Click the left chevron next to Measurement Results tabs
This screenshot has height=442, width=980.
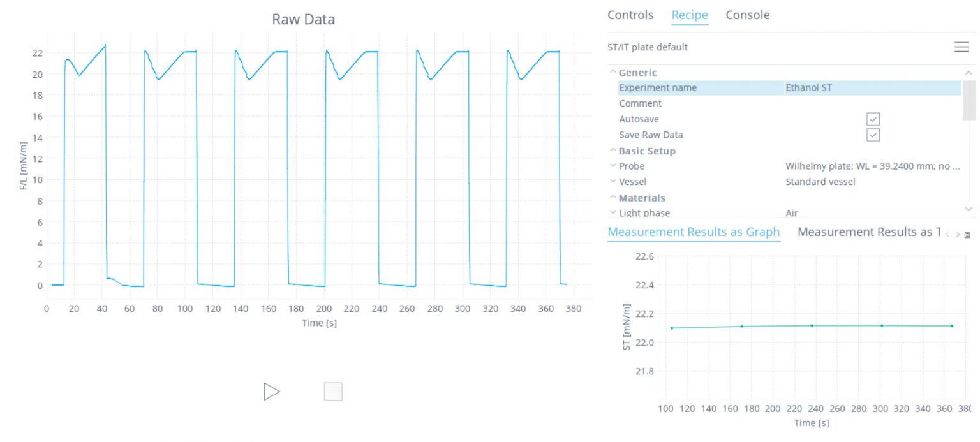pyautogui.click(x=947, y=235)
